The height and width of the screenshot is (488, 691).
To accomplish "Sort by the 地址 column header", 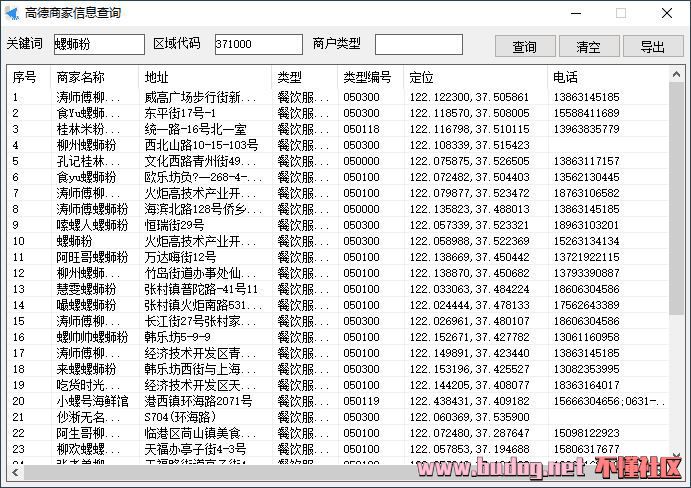I will tap(156, 77).
